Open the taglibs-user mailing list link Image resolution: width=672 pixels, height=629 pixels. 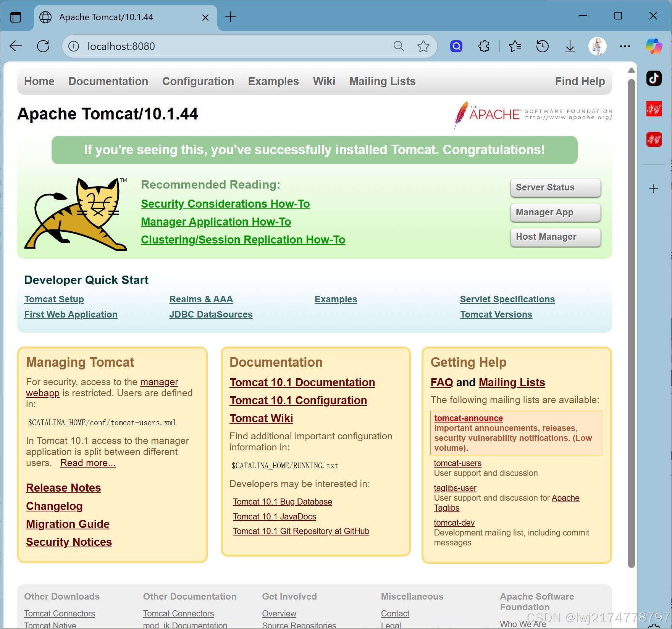(455, 488)
